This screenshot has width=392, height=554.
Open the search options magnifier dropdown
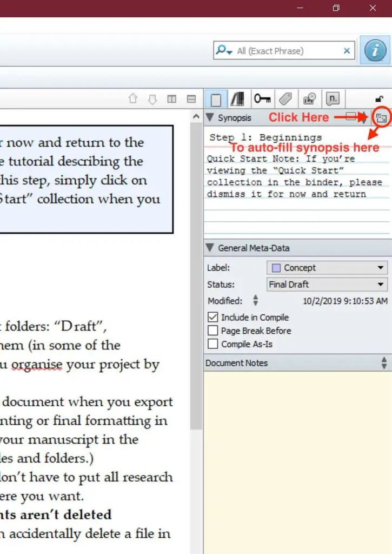click(x=224, y=50)
